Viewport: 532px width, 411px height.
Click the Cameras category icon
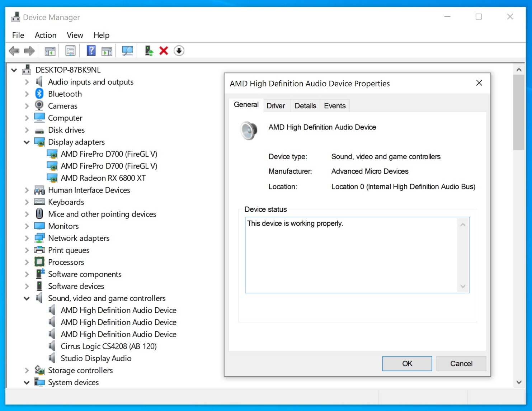(39, 105)
